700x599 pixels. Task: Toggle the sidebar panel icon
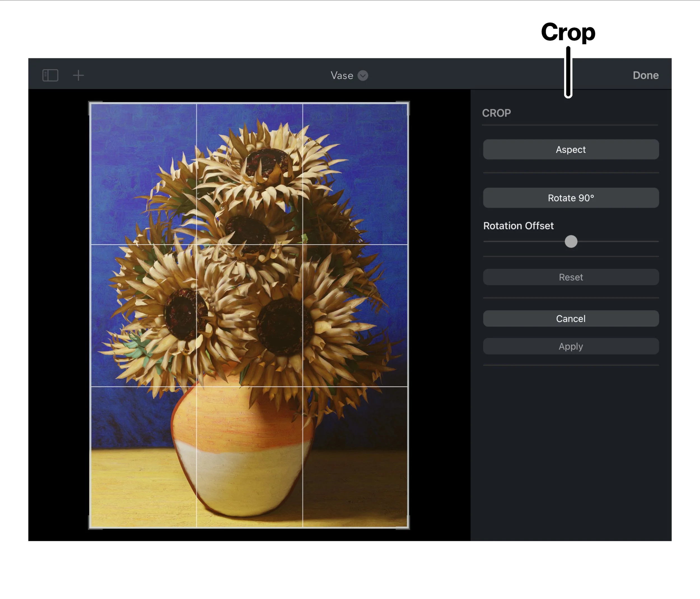tap(50, 75)
